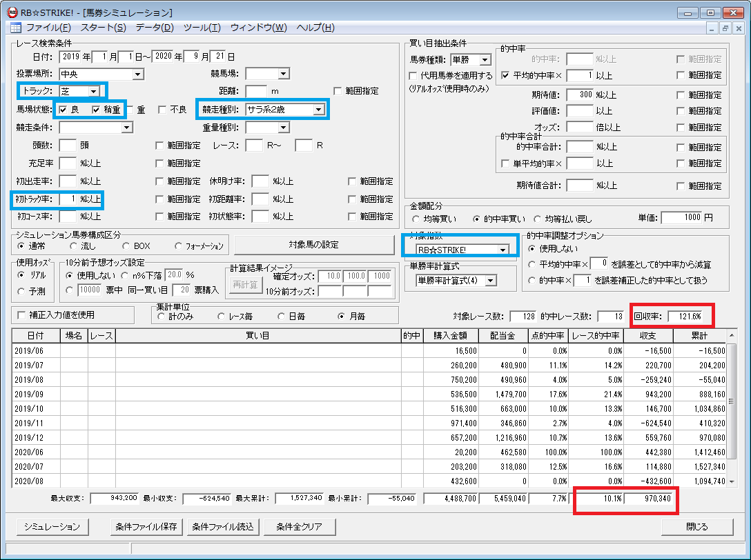Click the 日付 column header

(x=36, y=336)
